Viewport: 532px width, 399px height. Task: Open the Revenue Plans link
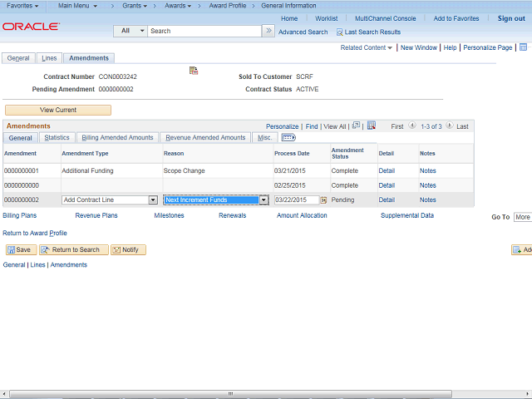click(x=96, y=215)
